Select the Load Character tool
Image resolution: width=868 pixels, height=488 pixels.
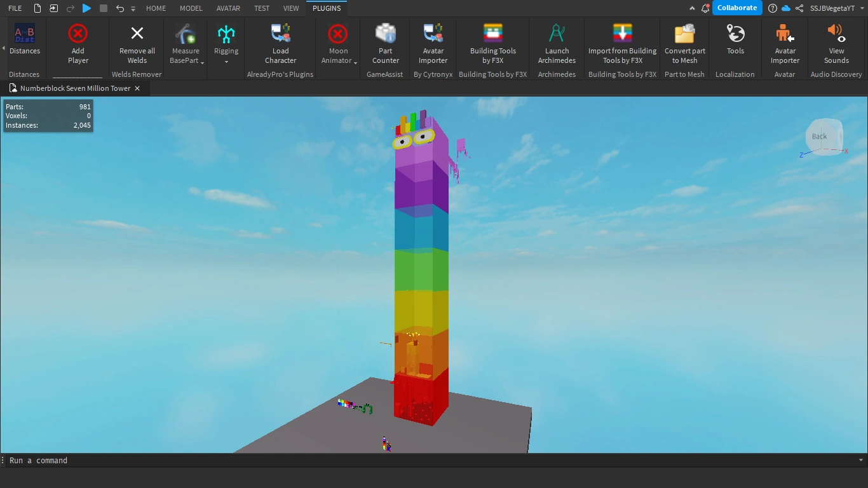[280, 43]
